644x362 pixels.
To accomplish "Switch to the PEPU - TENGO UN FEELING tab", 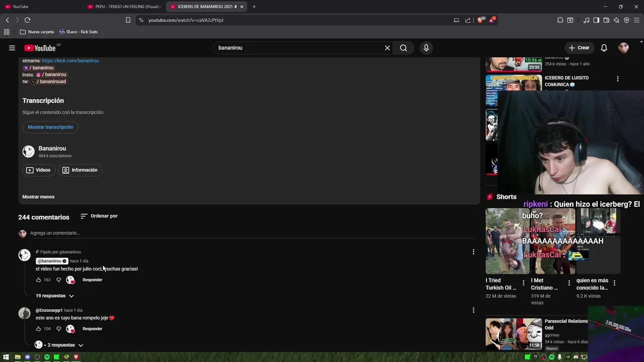I will coord(123,7).
